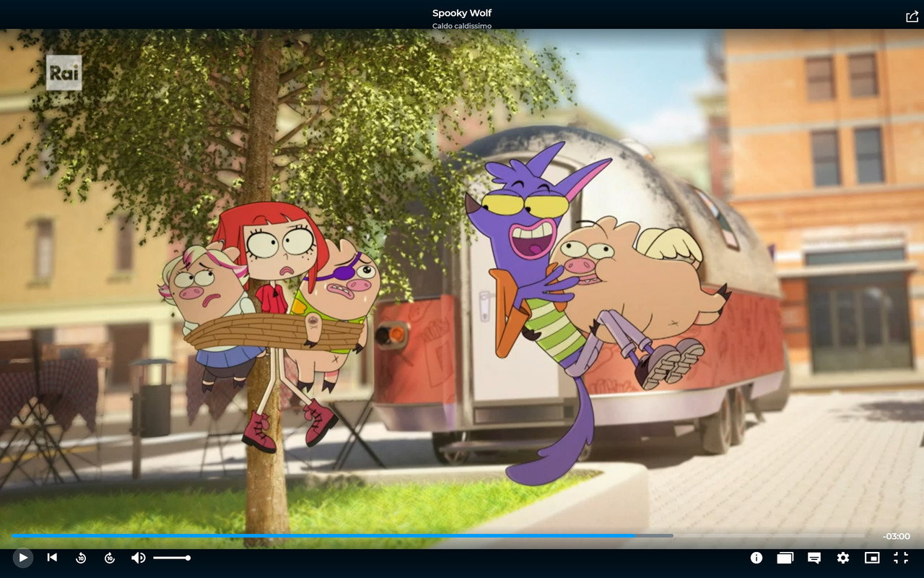Open the episodes list icon

click(x=785, y=558)
